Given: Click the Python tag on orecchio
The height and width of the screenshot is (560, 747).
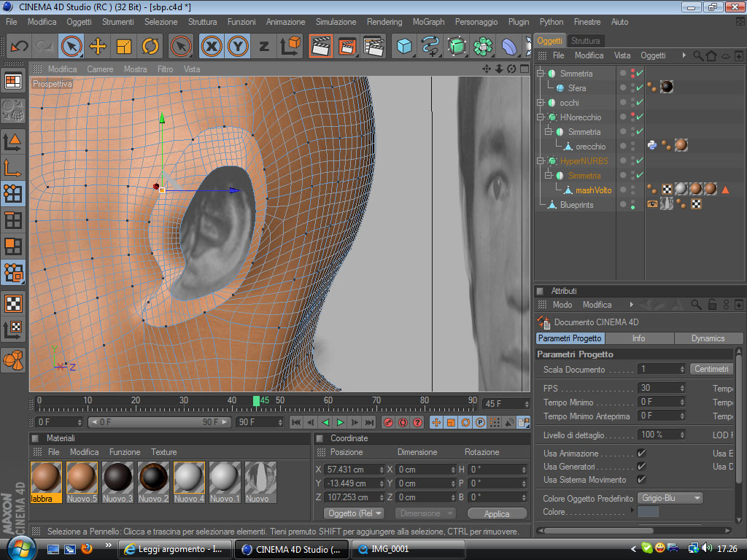Looking at the screenshot, I should click(652, 146).
